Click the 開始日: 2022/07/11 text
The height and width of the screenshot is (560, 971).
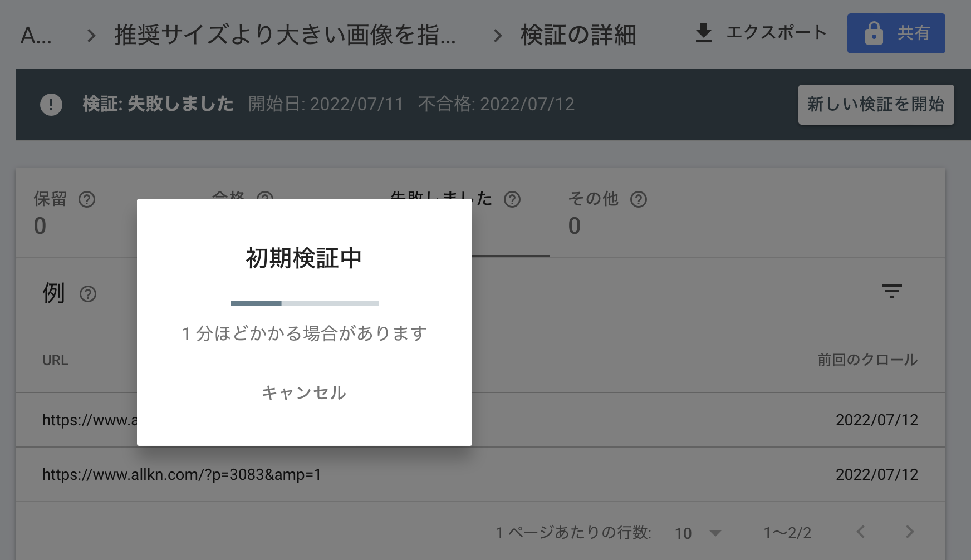pyautogui.click(x=326, y=105)
